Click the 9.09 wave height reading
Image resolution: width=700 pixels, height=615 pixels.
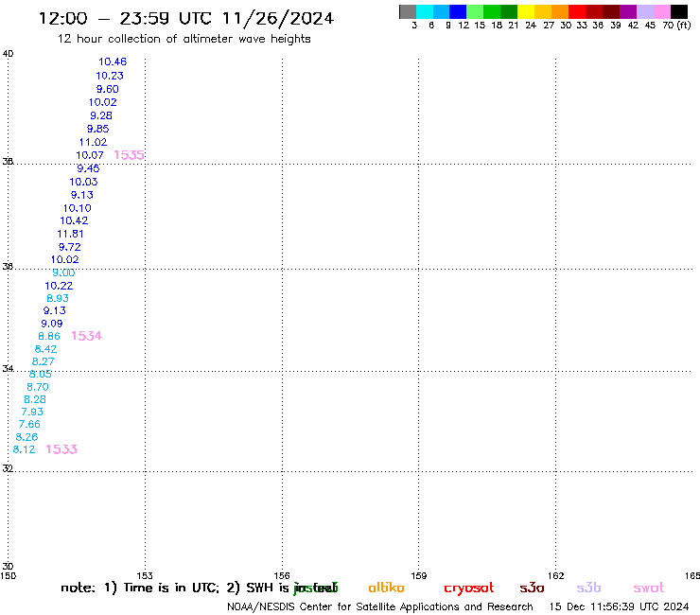pos(52,324)
